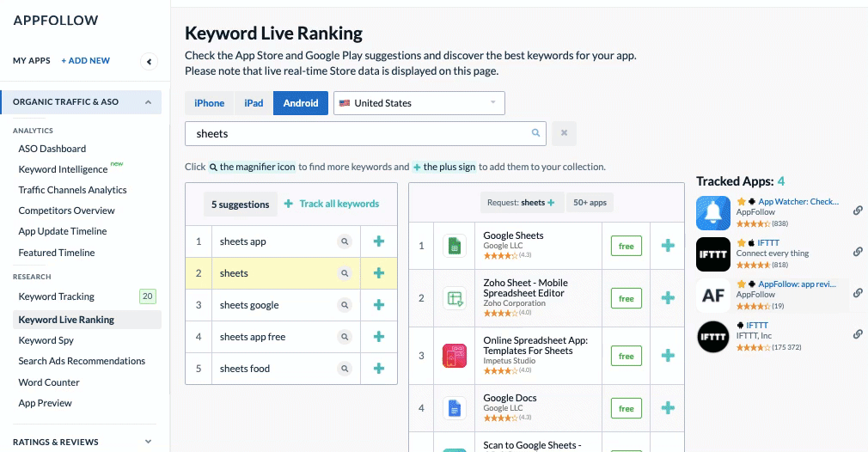
Task: Click link icon beside AppFollow: app revi...
Action: (x=858, y=293)
